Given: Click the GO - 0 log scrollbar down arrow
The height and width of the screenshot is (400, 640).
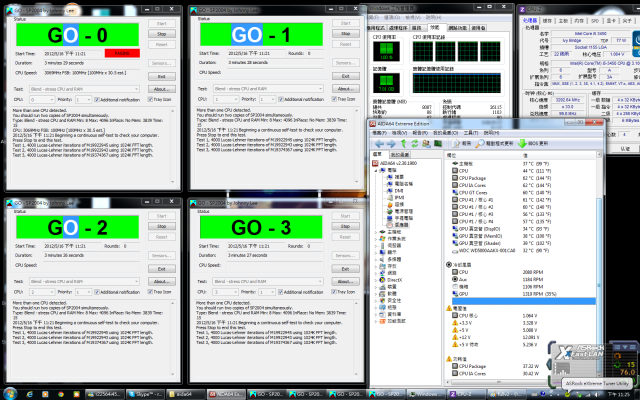Looking at the screenshot, I should point(173,182).
